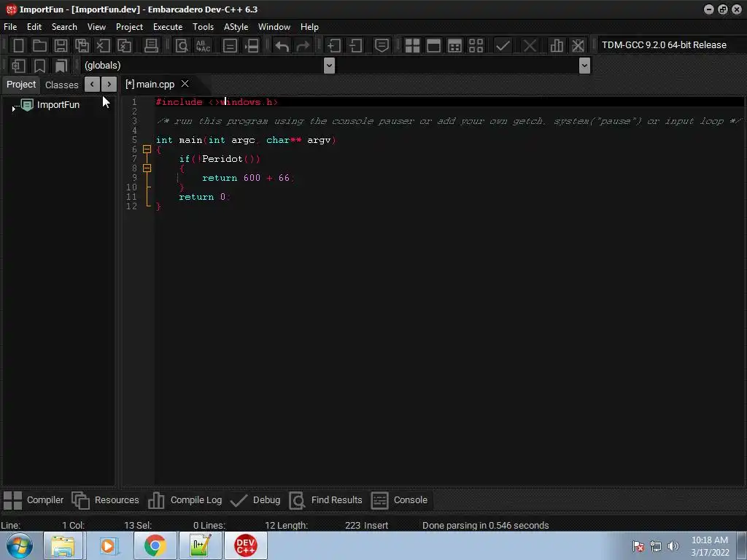This screenshot has width=747, height=560.
Task: Click the Redo arrow
Action: click(x=303, y=46)
